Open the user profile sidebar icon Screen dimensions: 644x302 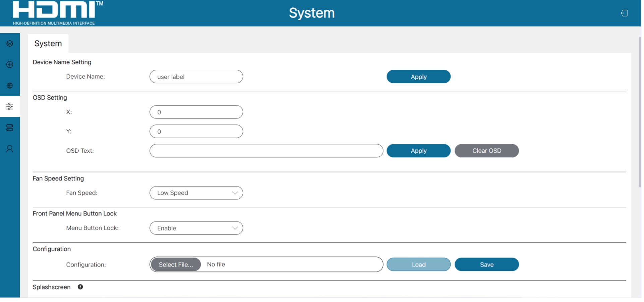10,149
